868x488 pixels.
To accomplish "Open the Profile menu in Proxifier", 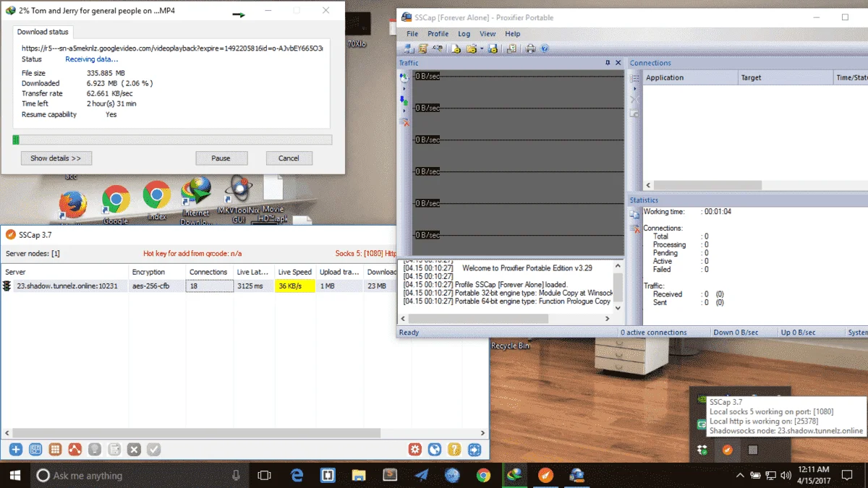I will coord(438,33).
